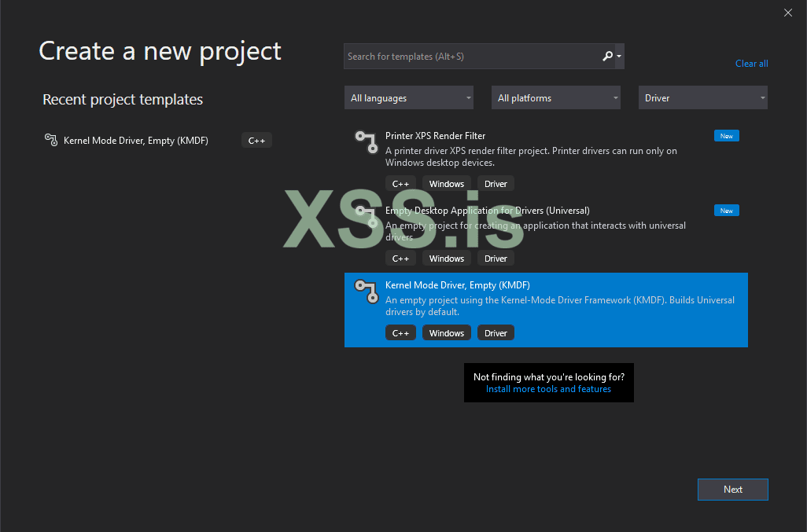807x532 pixels.
Task: Click C++ tag under Kernel Mode Driver template
Action: pos(400,332)
